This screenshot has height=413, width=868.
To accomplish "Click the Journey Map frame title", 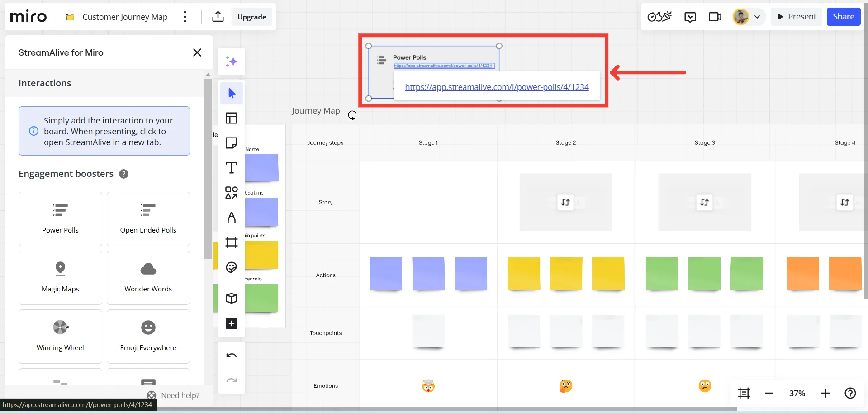I will (x=316, y=111).
